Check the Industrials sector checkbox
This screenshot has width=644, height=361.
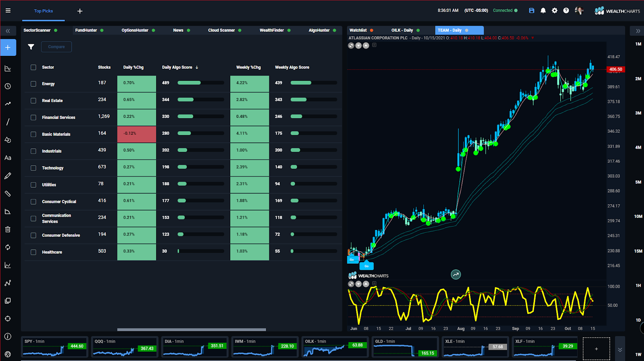[33, 151]
